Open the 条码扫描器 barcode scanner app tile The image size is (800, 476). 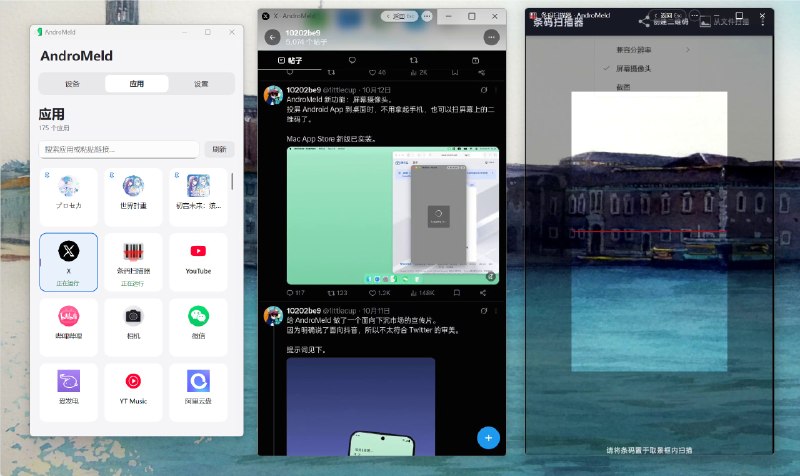[133, 262]
